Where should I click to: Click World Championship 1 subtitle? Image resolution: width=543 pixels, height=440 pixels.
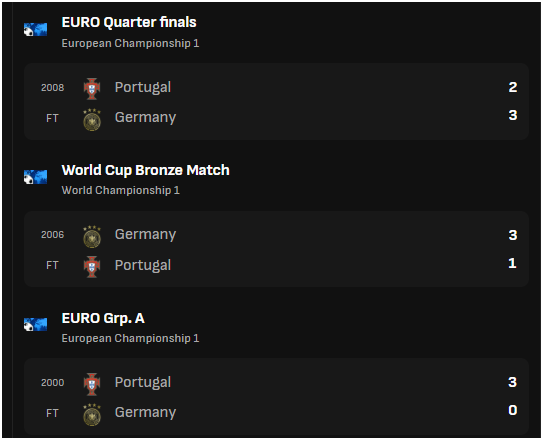click(121, 190)
